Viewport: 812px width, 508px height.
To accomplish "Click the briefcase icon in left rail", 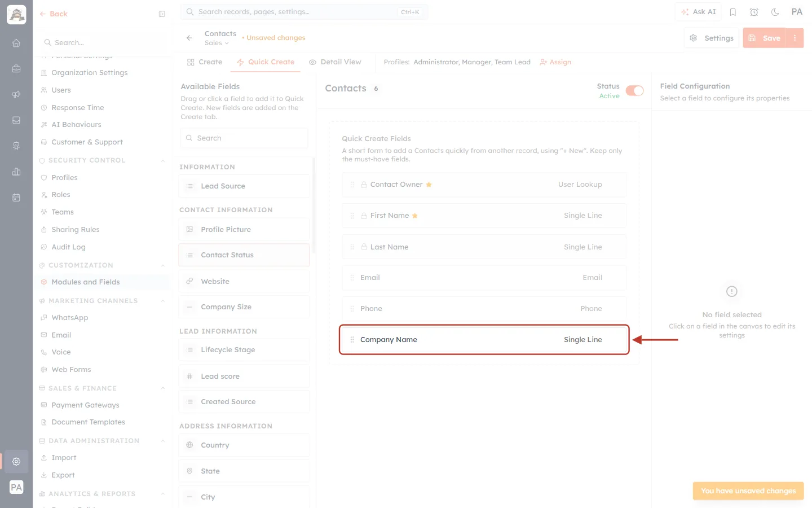I will click(16, 68).
